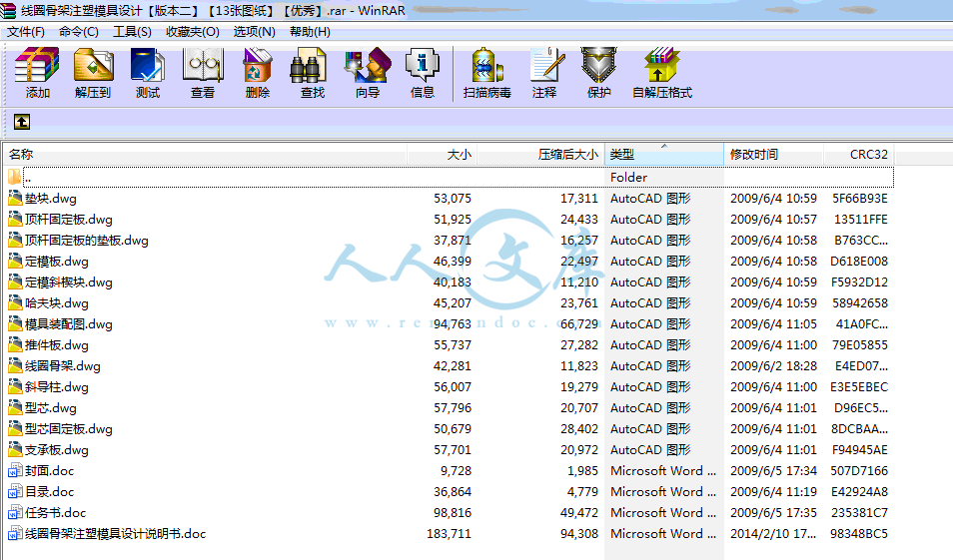Select file 哈夫块.dwg
This screenshot has width=953, height=560.
pos(57,303)
